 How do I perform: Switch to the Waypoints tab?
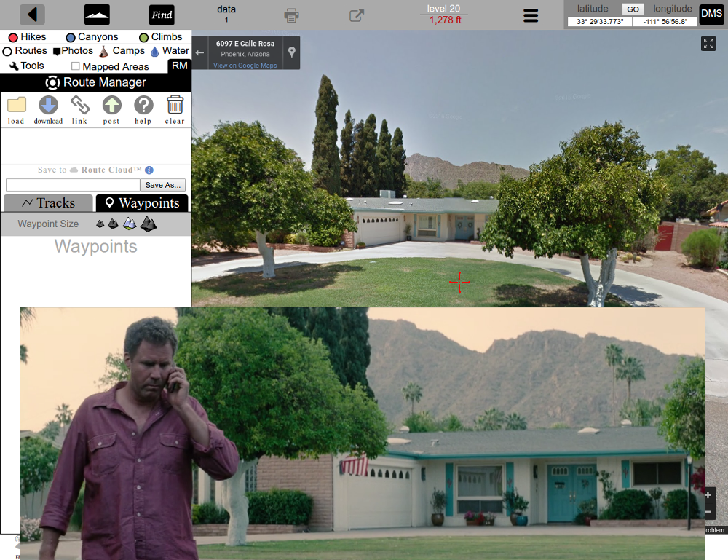tap(142, 203)
